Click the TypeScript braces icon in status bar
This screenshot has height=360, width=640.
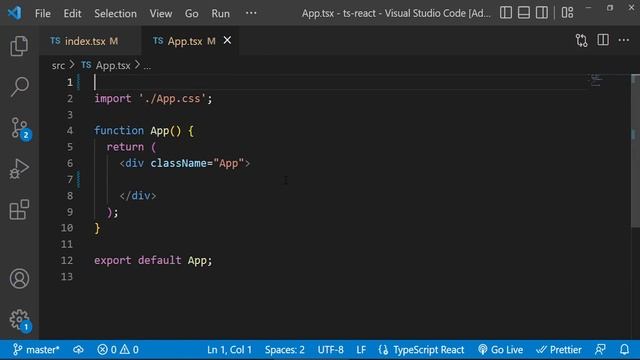383,350
